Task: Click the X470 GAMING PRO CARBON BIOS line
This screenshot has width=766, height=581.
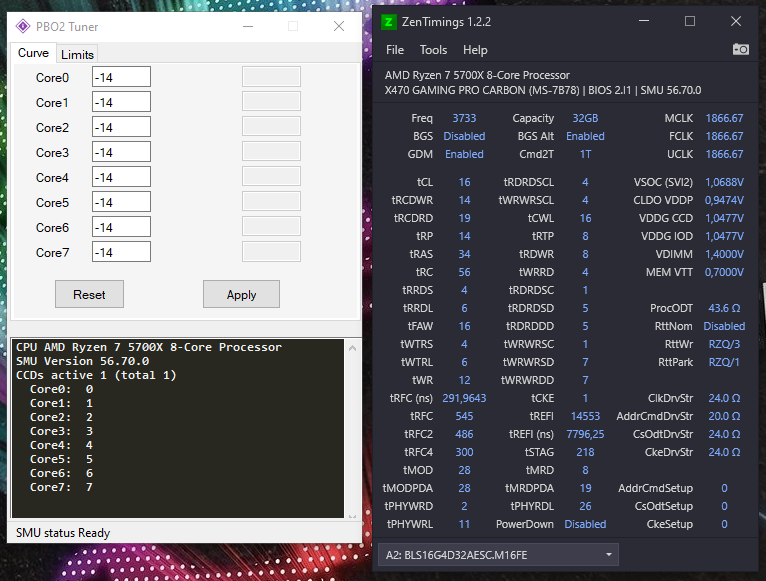Action: (x=543, y=90)
